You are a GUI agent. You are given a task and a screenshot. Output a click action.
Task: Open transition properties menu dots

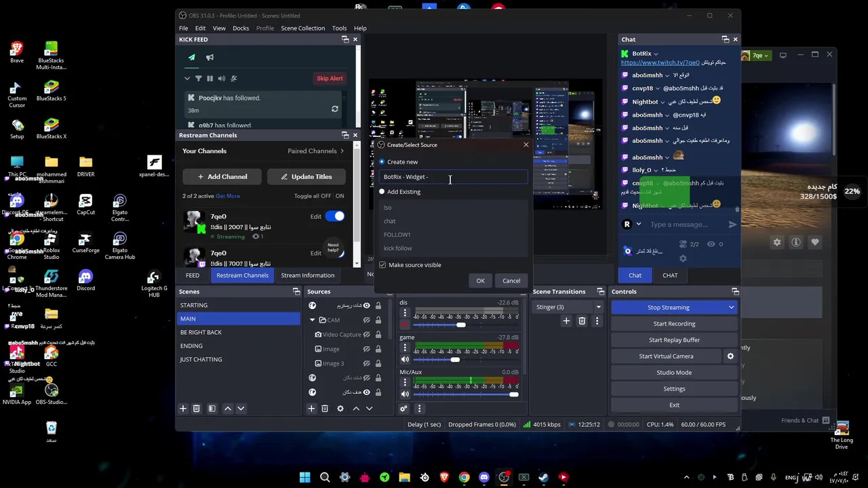(x=597, y=321)
